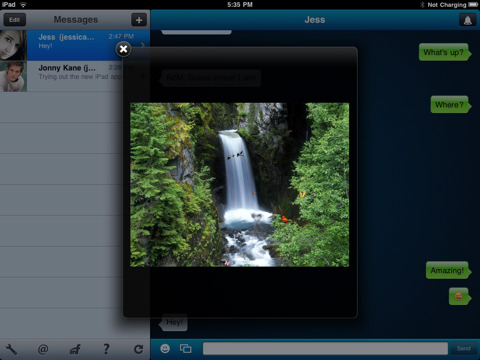
Task: Tap the 5:35 PM clock
Action: [x=240, y=5]
